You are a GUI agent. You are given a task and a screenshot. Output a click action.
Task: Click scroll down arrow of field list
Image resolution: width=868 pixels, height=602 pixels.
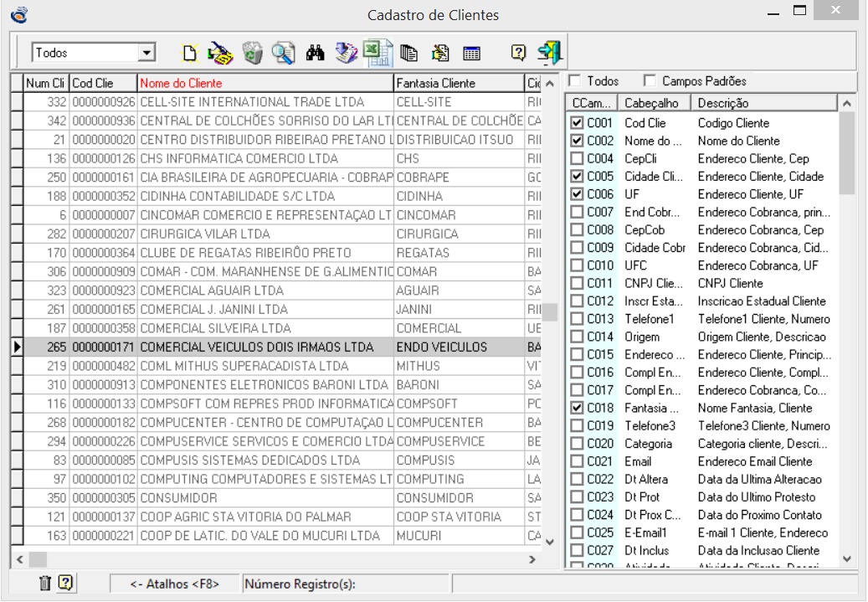pos(846,558)
